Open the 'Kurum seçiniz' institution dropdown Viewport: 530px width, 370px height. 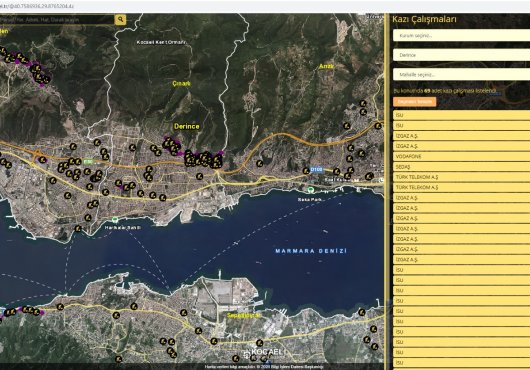pos(461,35)
